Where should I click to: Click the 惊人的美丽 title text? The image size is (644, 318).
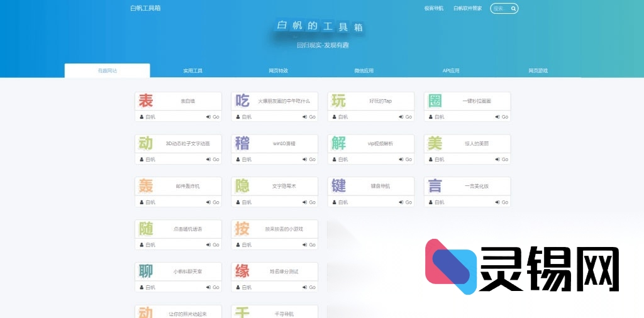[477, 144]
